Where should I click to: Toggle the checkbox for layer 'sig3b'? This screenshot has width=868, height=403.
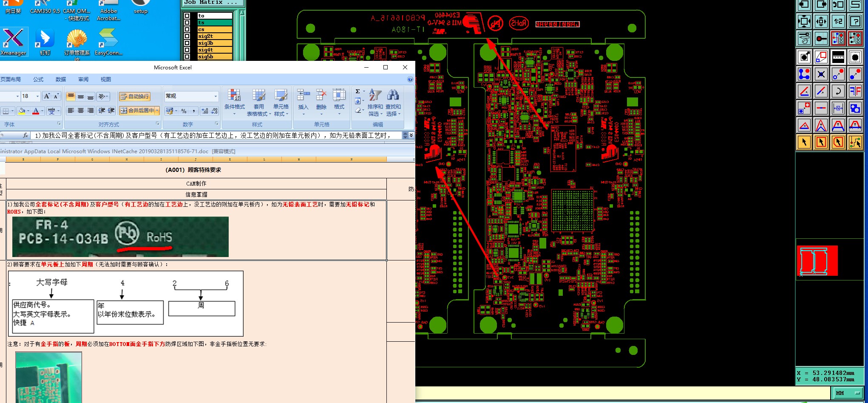(x=187, y=43)
